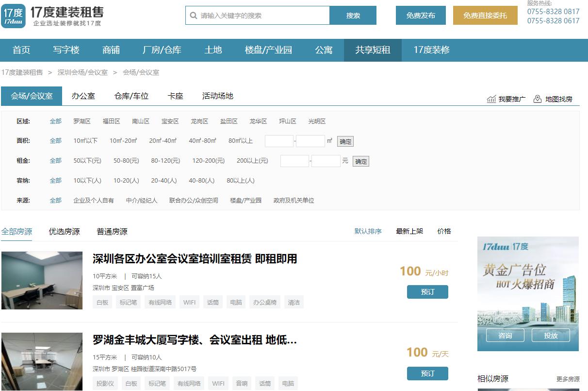Sort listings by 最新上架

[409, 231]
